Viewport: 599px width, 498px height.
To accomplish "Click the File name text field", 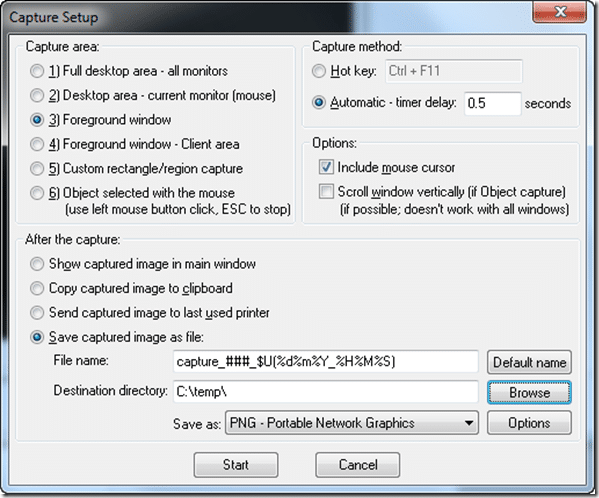I will point(325,361).
